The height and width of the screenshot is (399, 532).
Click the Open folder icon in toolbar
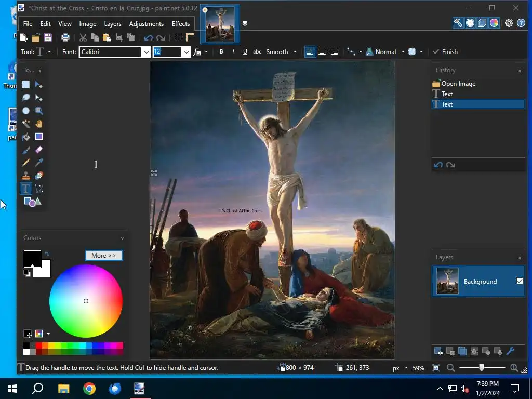point(36,37)
